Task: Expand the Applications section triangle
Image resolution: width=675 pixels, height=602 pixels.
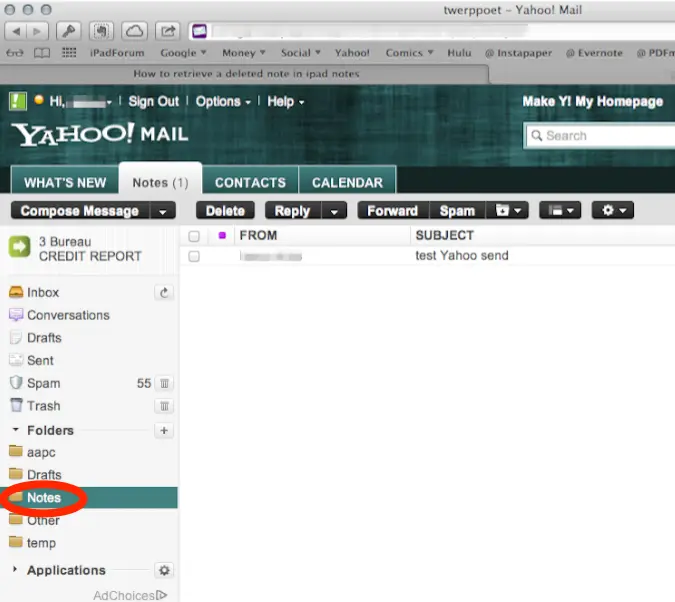Action: [x=15, y=570]
